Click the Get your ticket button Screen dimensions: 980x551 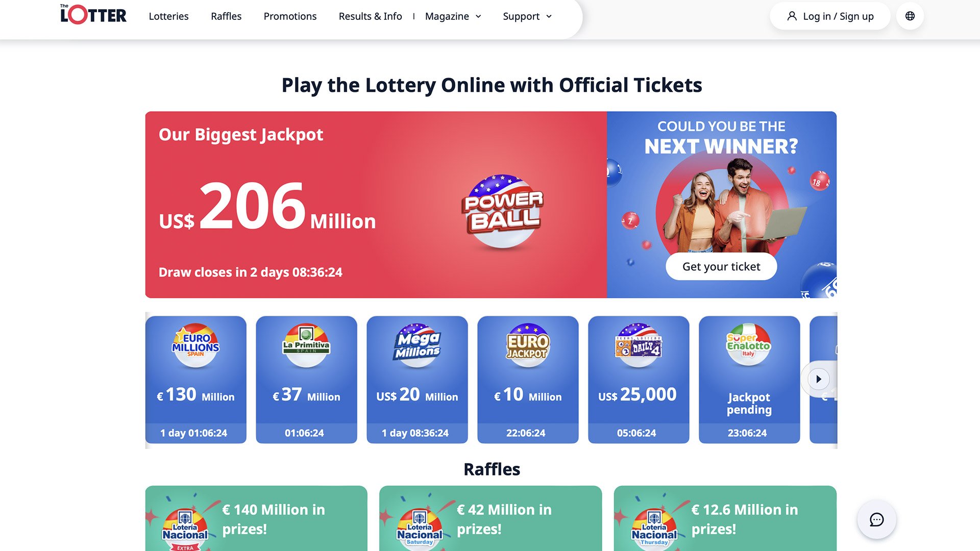coord(721,266)
